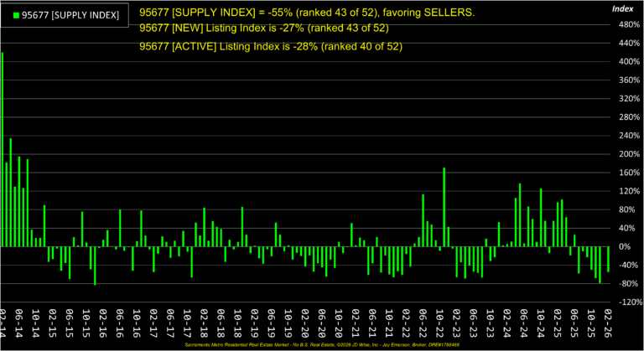Image resolution: width=644 pixels, height=351 pixels.
Task: Click the 02-18 date label
Action: pos(204,323)
